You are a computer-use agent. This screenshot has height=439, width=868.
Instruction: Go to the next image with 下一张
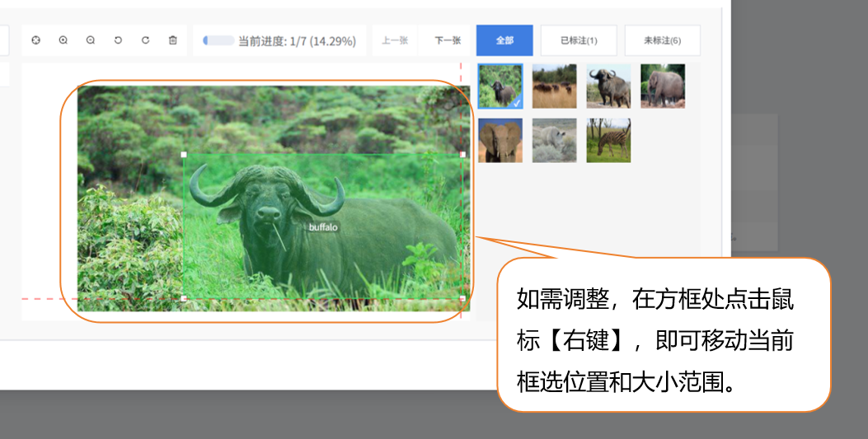[x=448, y=40]
